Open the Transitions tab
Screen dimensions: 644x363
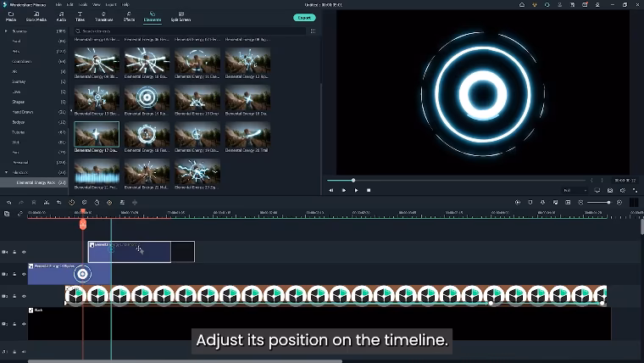[103, 16]
